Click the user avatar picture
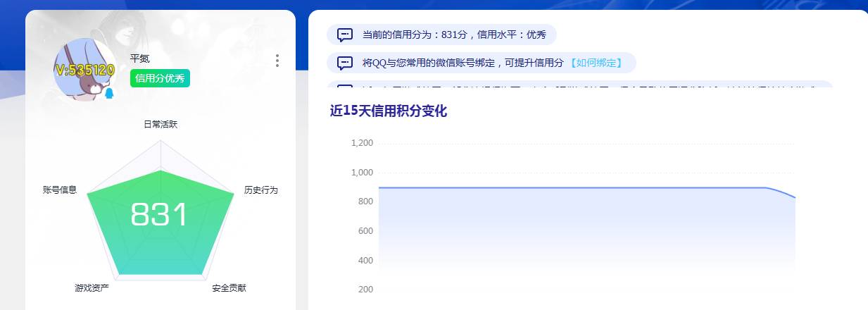Screen dimensions: 868x310 pyautogui.click(x=85, y=70)
